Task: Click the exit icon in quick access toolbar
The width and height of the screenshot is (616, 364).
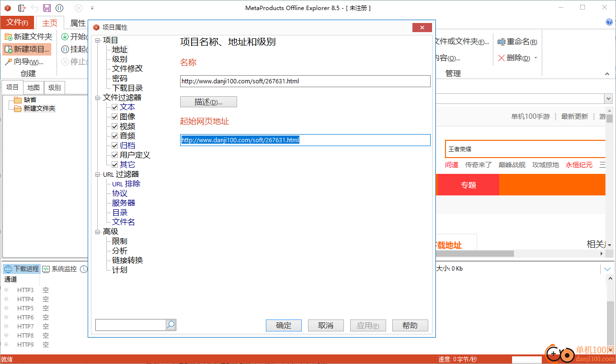Action: pyautogui.click(x=21, y=8)
